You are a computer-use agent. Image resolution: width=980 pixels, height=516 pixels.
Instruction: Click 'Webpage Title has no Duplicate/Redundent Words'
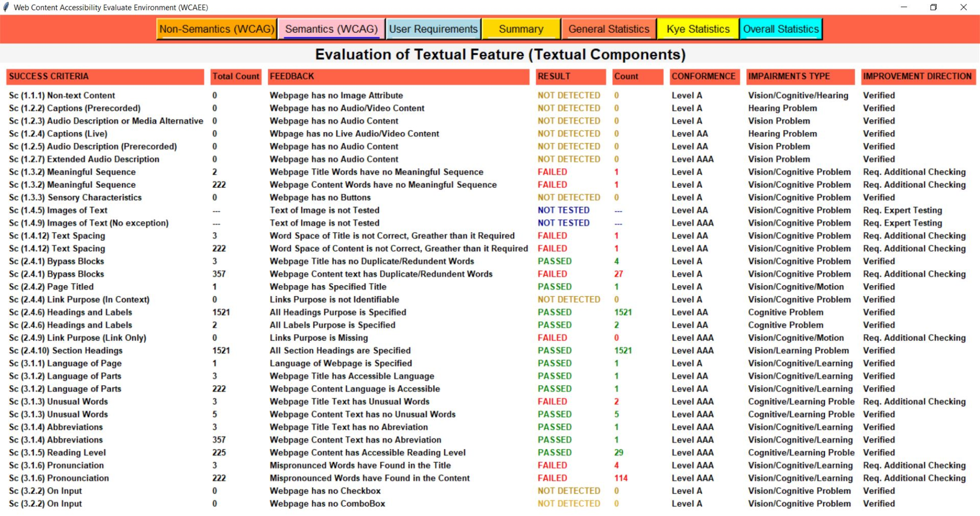(372, 261)
